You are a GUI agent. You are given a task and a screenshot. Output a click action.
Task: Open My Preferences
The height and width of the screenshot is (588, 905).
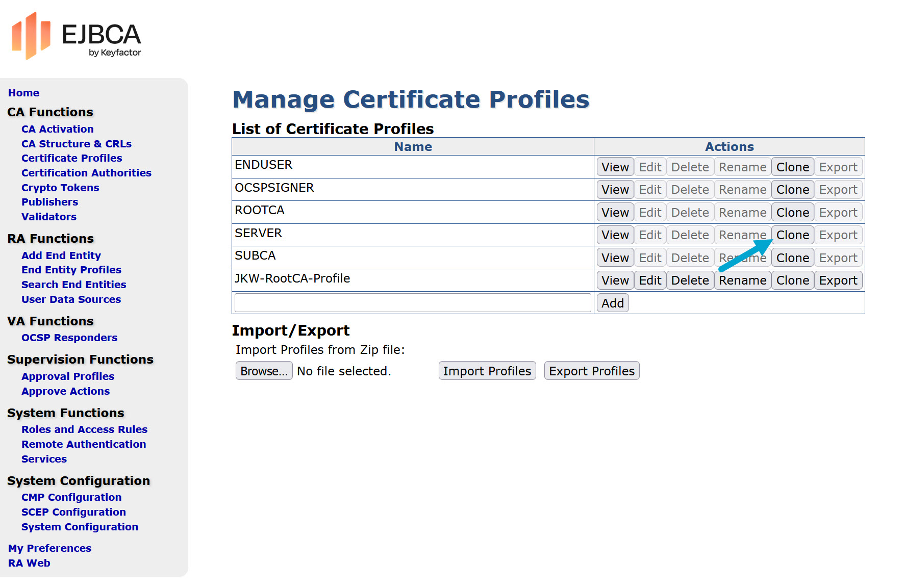coord(49,548)
